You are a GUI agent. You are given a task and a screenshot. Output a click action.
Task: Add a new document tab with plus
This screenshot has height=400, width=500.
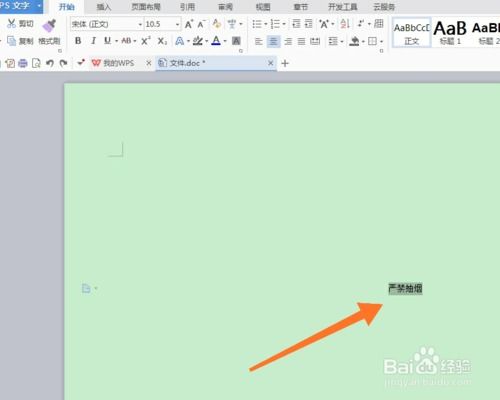tap(285, 63)
